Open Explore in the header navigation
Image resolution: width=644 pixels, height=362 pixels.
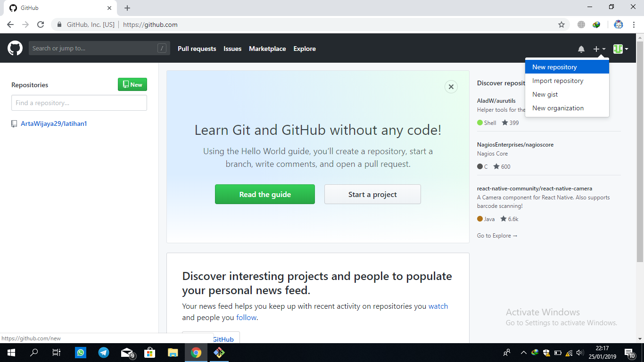pos(305,49)
